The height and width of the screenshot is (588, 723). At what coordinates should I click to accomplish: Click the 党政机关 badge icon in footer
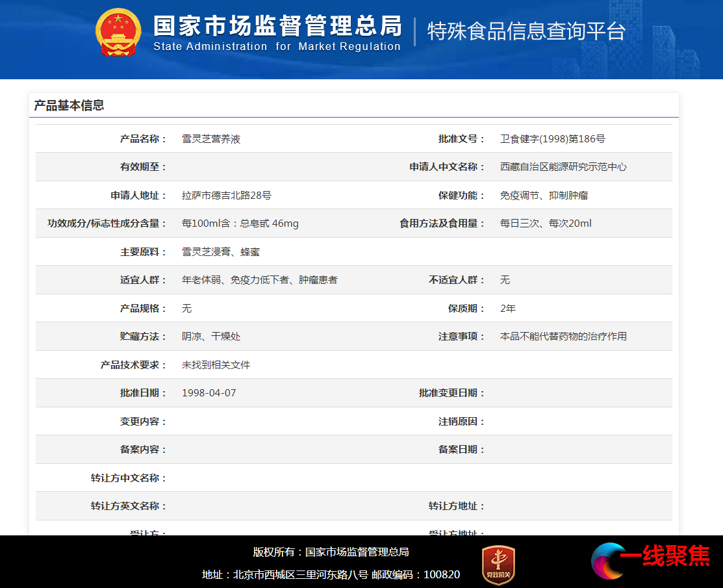pos(498,564)
